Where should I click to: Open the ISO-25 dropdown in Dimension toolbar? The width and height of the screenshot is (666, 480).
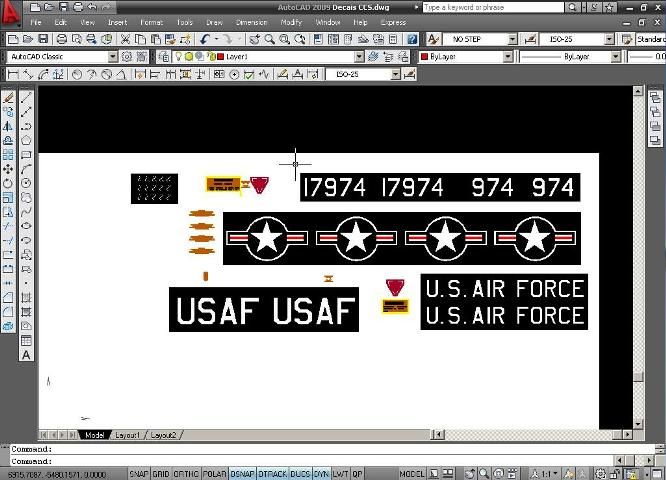pyautogui.click(x=396, y=74)
